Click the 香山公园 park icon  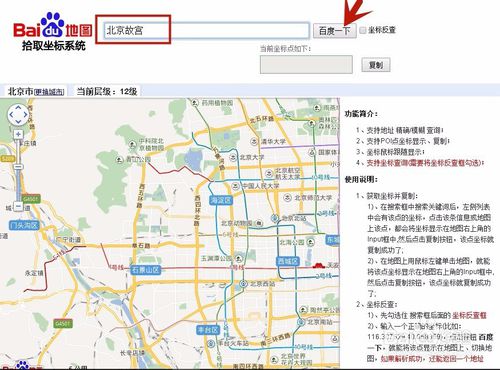119,159
